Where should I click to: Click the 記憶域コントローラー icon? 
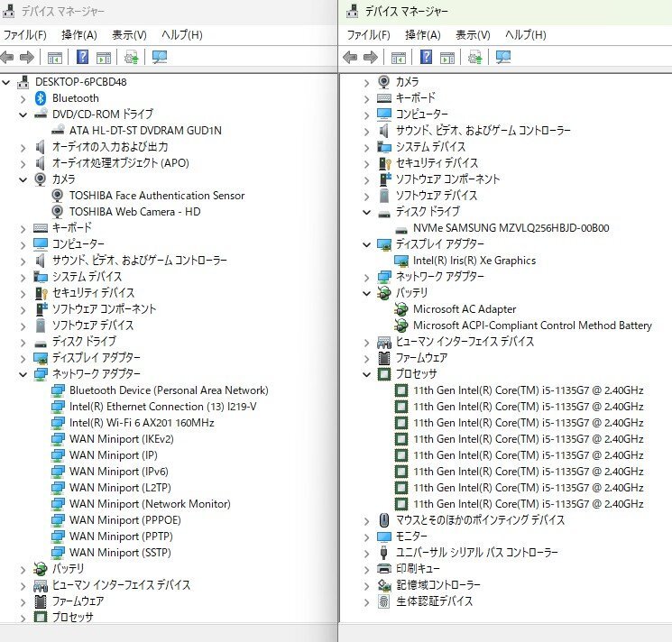point(384,585)
